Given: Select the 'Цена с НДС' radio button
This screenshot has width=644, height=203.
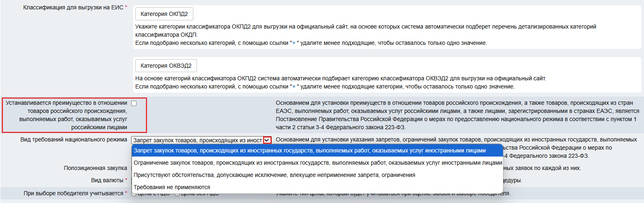Looking at the screenshot, I should coord(134,194).
